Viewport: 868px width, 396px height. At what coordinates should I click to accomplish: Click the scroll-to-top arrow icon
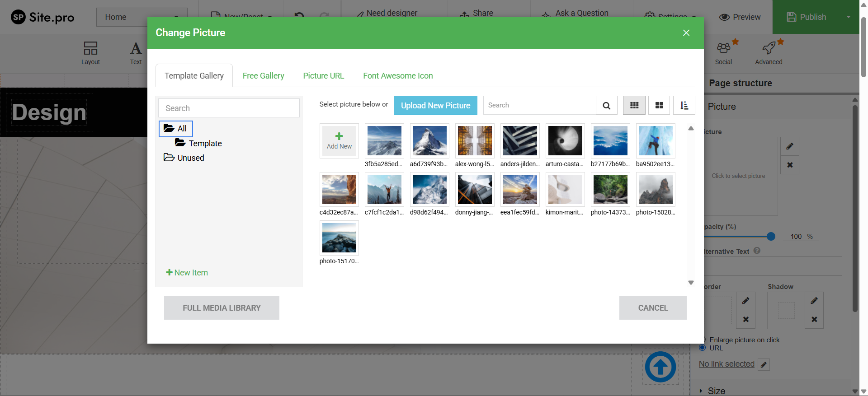coord(660,367)
